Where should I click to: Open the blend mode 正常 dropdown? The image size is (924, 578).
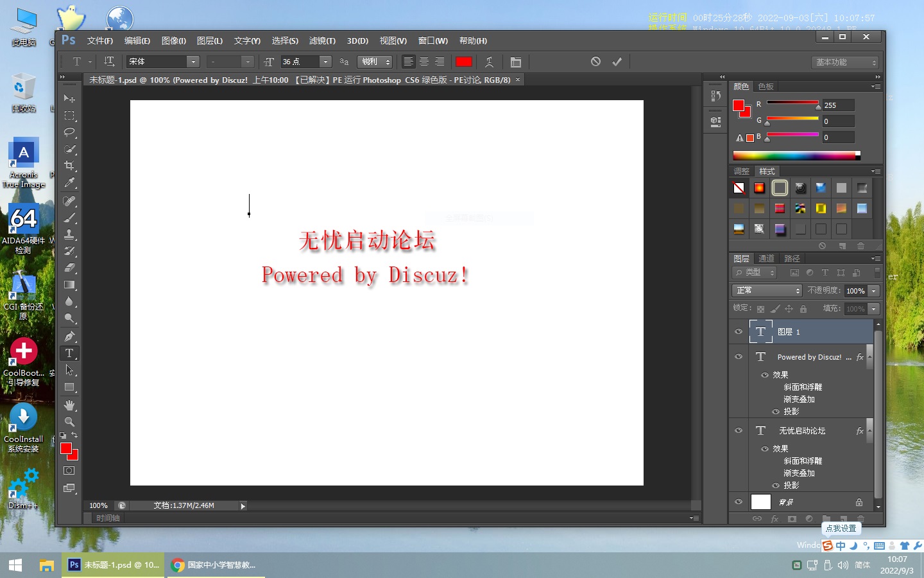(x=767, y=291)
